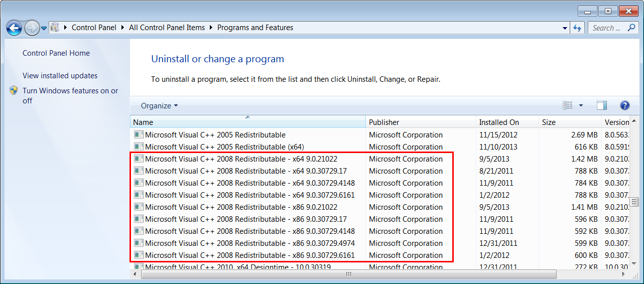The width and height of the screenshot is (644, 284).
Task: Select Visual C++ 2005 Redistributable (x64) row
Action: coord(380,147)
